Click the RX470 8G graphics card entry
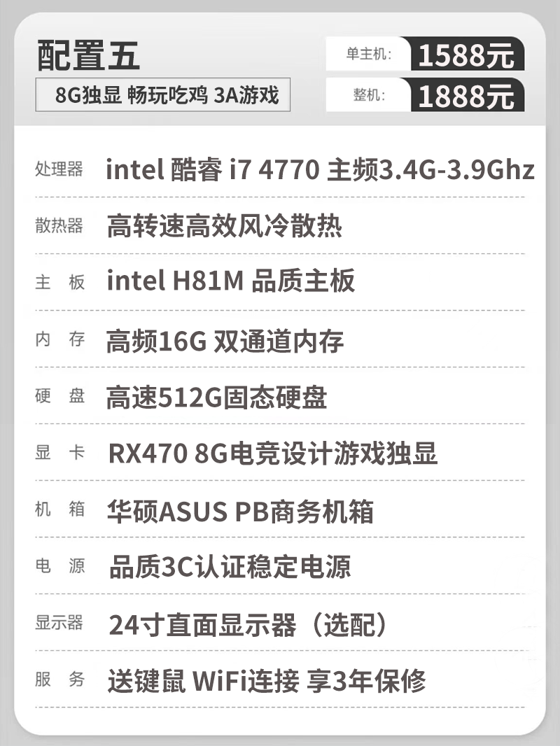Screen dimensions: 560x746 tap(272, 453)
